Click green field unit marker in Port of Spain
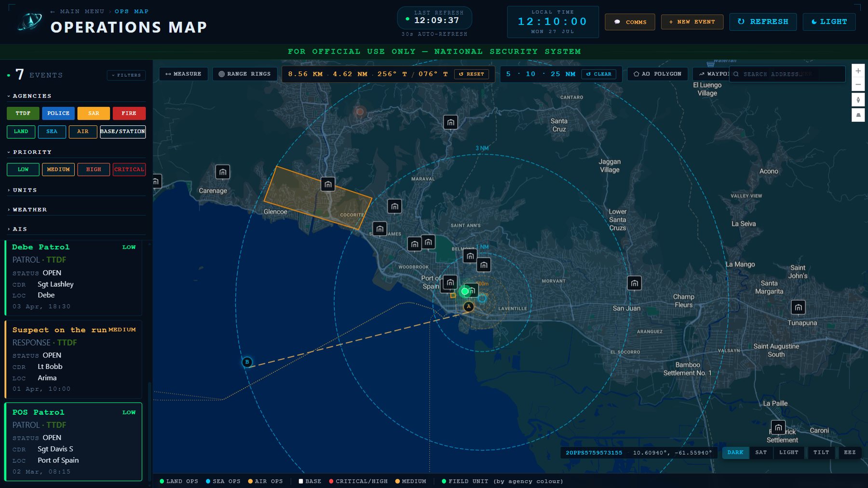Viewport: 868px width, 488px height. 465,291
